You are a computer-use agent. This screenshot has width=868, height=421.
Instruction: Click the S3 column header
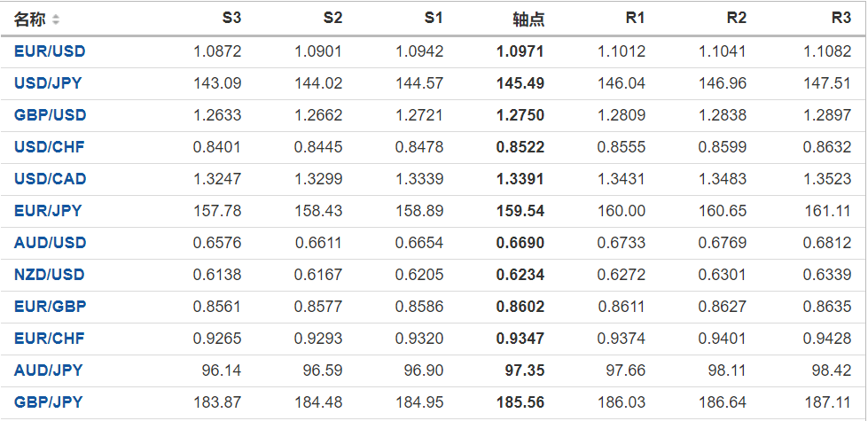coord(231,19)
